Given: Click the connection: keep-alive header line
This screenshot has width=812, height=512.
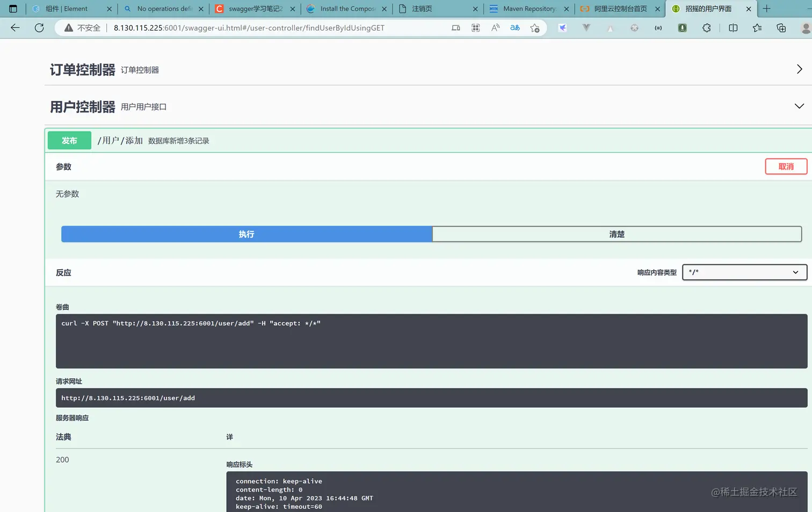Looking at the screenshot, I should (x=279, y=481).
